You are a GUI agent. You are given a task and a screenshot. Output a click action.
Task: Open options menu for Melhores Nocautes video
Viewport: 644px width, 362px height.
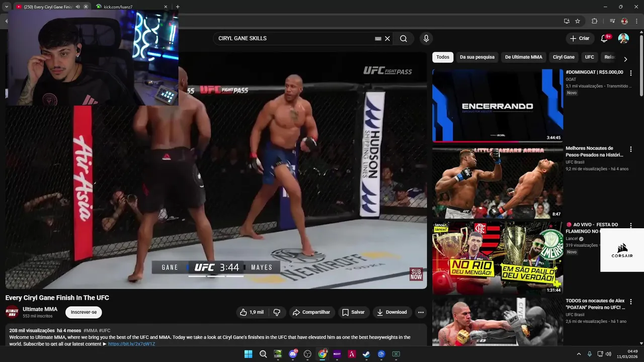(x=631, y=149)
